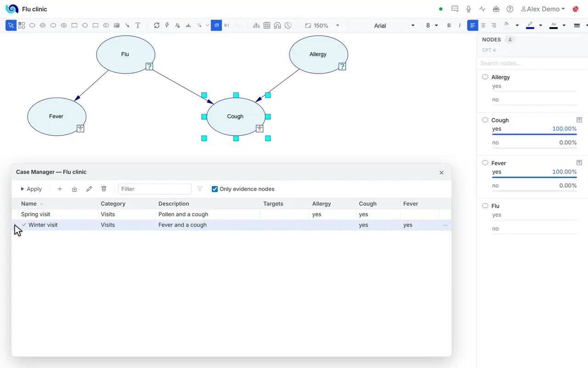Open the chat comments icon
Screen dimensions: 588x368
point(455,9)
